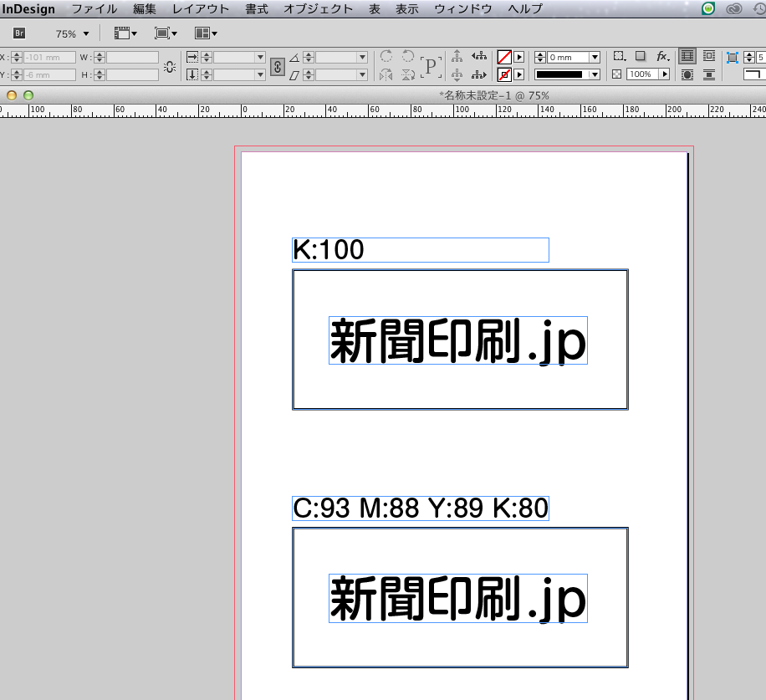Toggle the constrain scaling proportions link button

pyautogui.click(x=278, y=66)
